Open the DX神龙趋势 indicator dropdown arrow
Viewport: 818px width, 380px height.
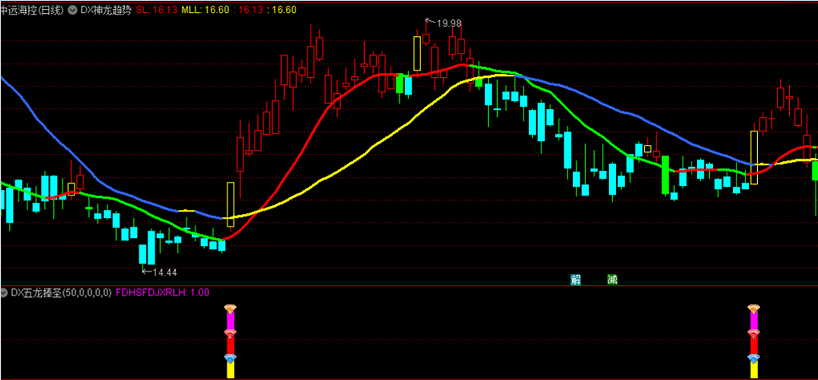pyautogui.click(x=73, y=9)
